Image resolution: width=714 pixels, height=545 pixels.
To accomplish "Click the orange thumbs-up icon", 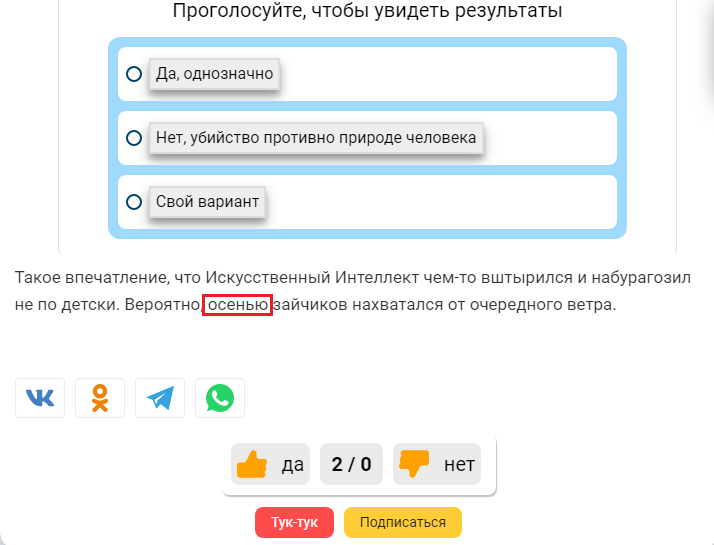I will 251,464.
